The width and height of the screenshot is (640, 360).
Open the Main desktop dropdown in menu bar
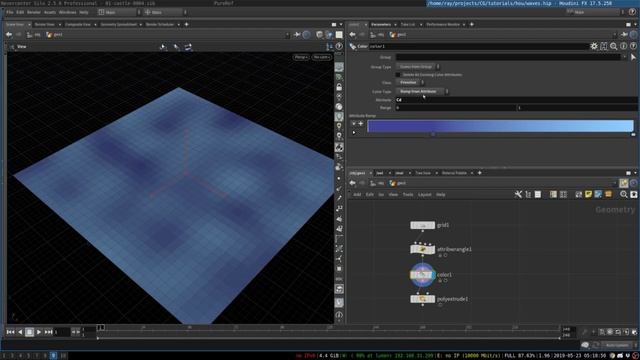coord(119,12)
